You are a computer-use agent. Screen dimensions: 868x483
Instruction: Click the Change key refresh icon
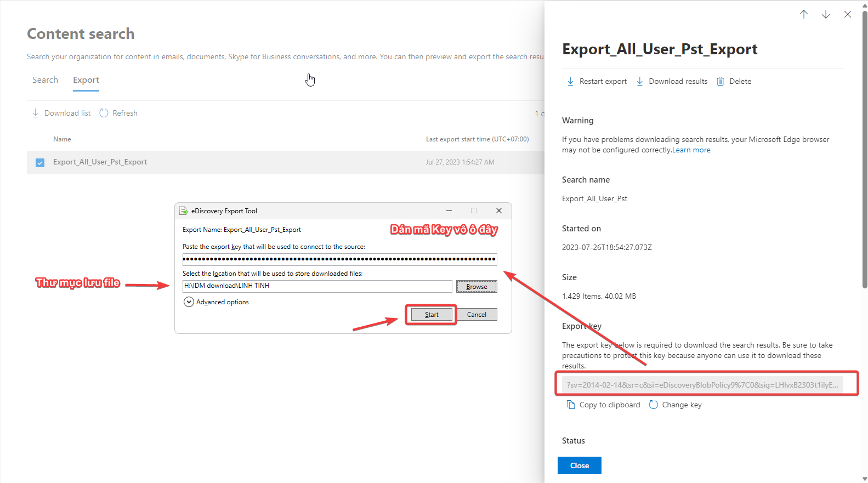(654, 405)
